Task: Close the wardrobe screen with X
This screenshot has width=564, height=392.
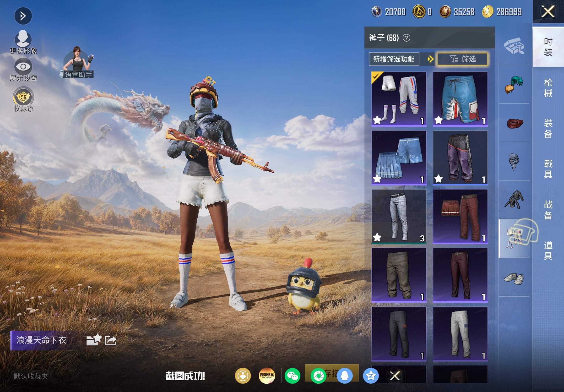Action: tap(548, 12)
